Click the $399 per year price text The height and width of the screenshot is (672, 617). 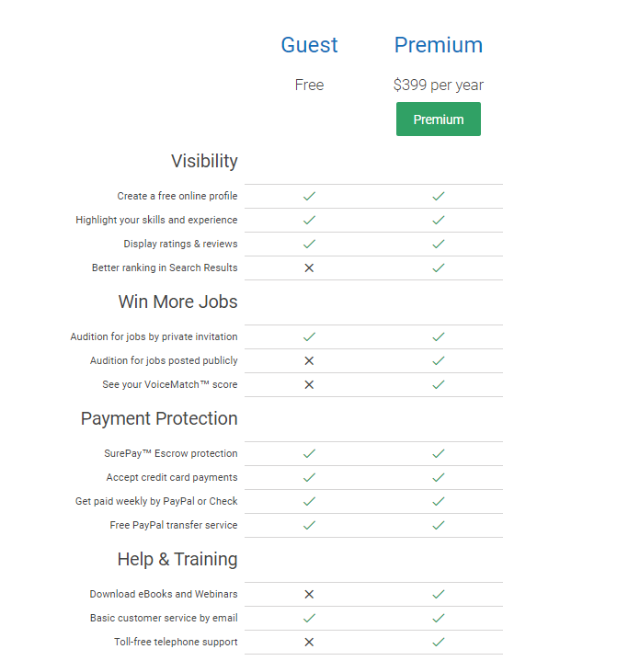click(439, 85)
